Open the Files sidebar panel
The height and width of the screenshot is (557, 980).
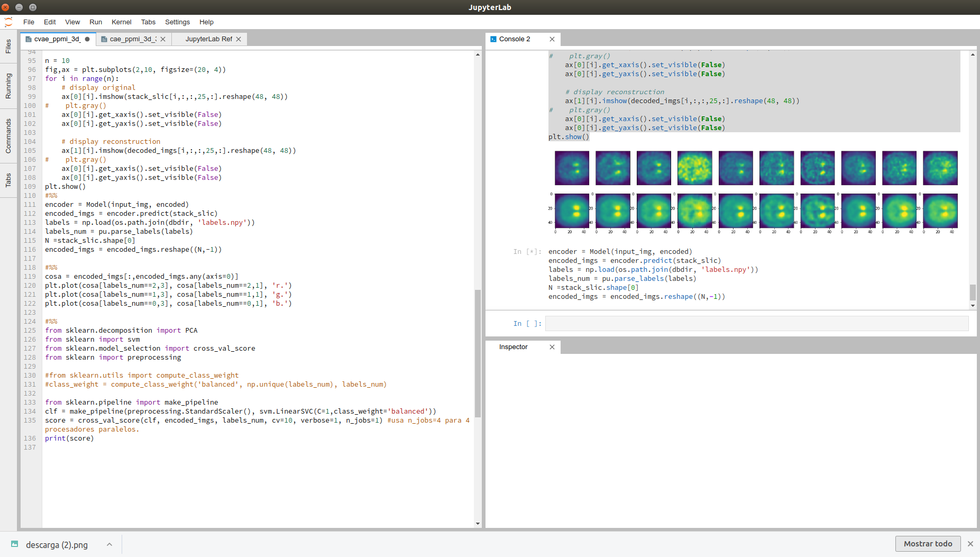coord(8,47)
